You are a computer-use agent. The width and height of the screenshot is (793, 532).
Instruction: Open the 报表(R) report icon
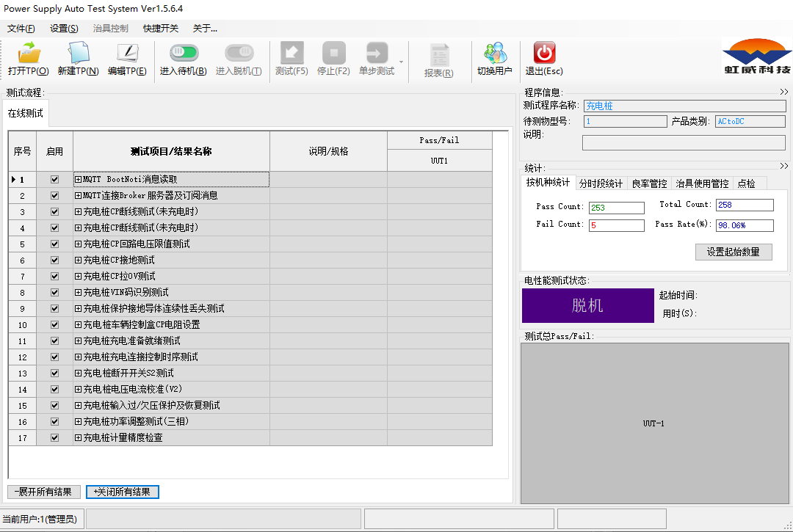click(x=439, y=61)
